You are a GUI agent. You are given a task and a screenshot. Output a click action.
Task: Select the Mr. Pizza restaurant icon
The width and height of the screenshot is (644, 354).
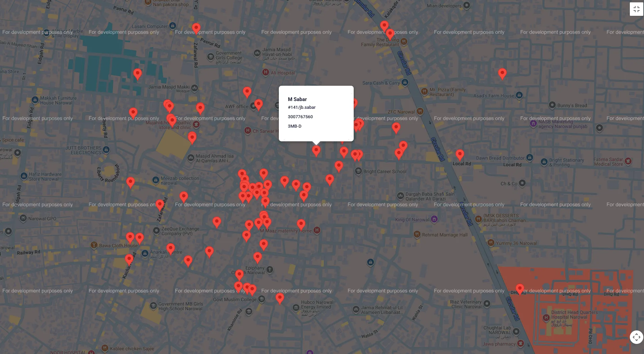(x=424, y=91)
